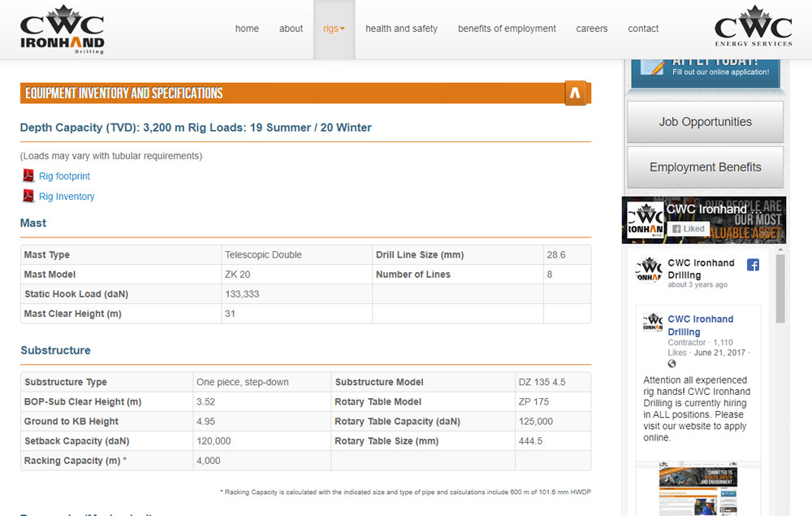Open the Rig footprint link

pyautogui.click(x=64, y=176)
